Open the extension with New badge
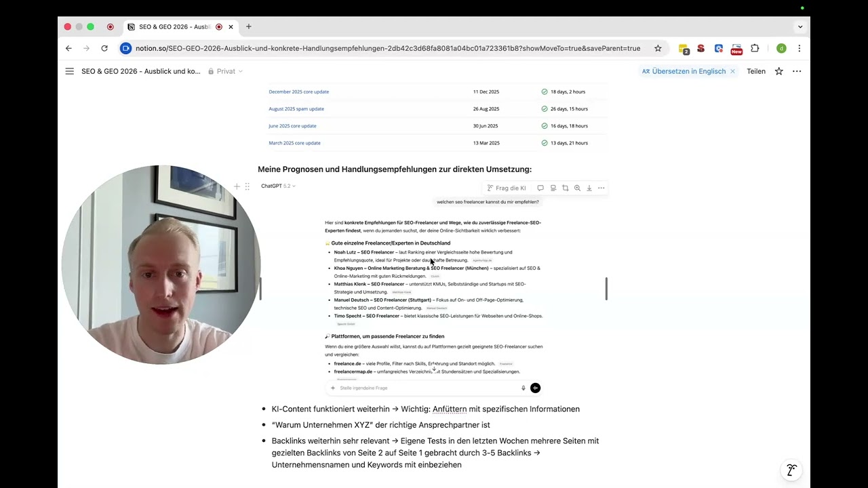 736,49
